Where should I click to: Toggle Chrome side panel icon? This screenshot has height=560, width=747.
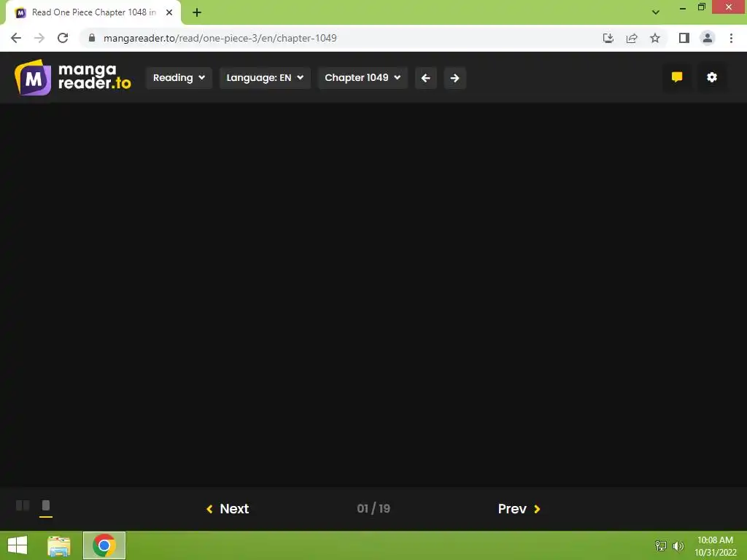[684, 38]
